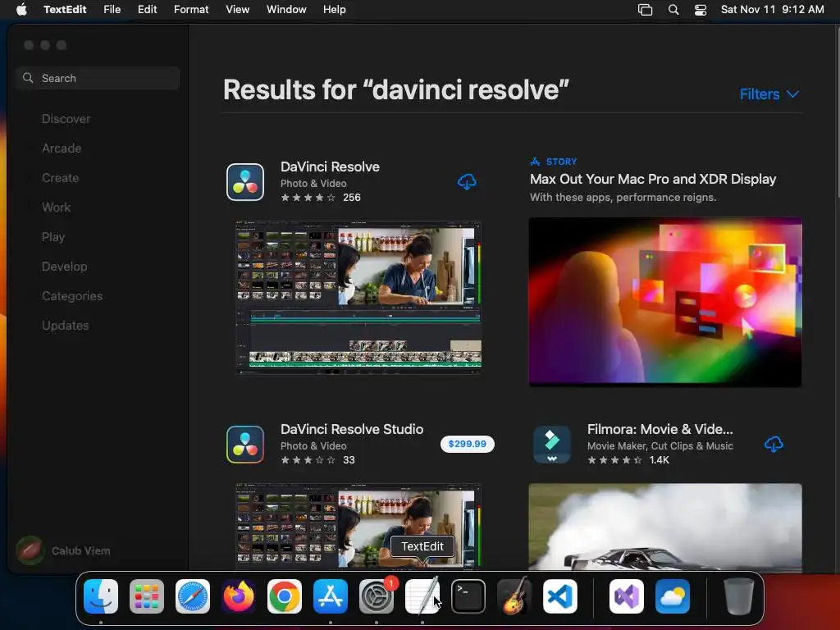Open the weather cloud app in Dock

pos(673,596)
